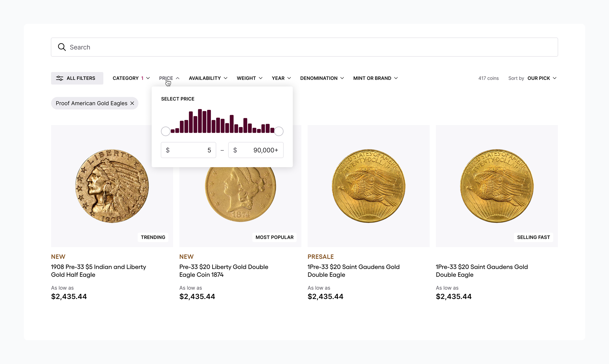Open the Availability filter dropdown
The height and width of the screenshot is (364, 609).
208,78
